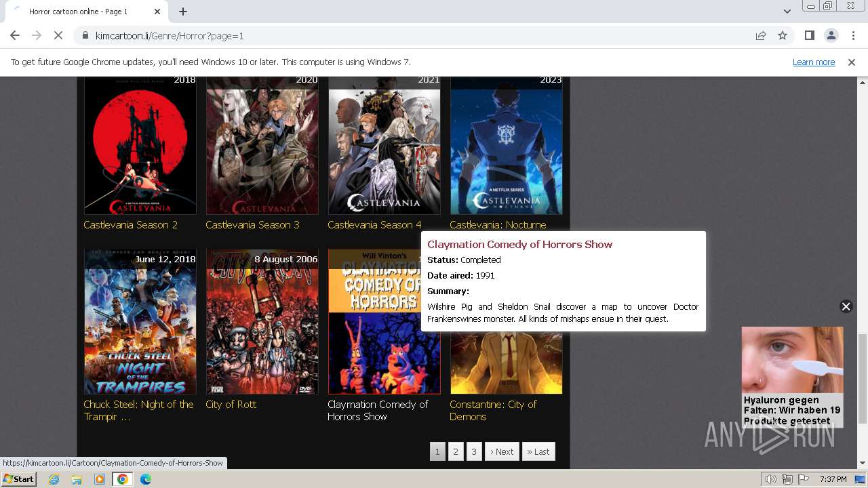The width and height of the screenshot is (868, 488).
Task: Launch Microsoft Edge from taskbar
Action: click(x=146, y=479)
